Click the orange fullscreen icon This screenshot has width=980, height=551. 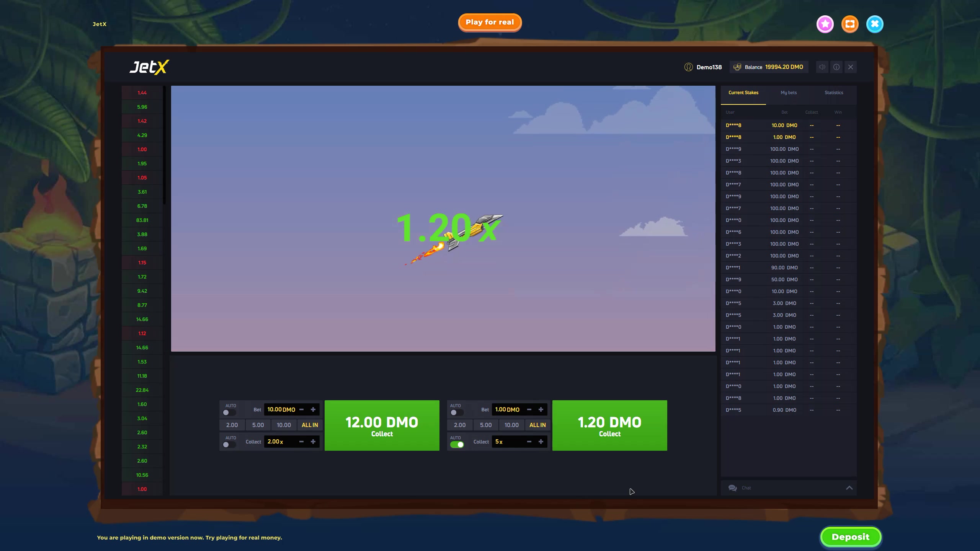point(850,24)
